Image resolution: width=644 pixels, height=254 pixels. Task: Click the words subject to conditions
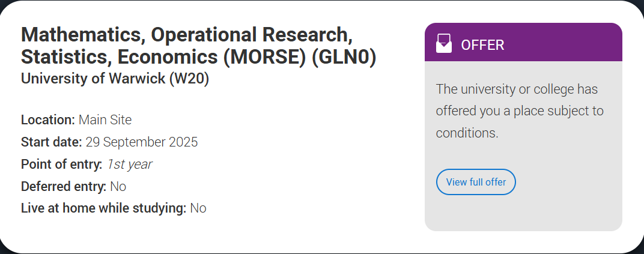520,122
